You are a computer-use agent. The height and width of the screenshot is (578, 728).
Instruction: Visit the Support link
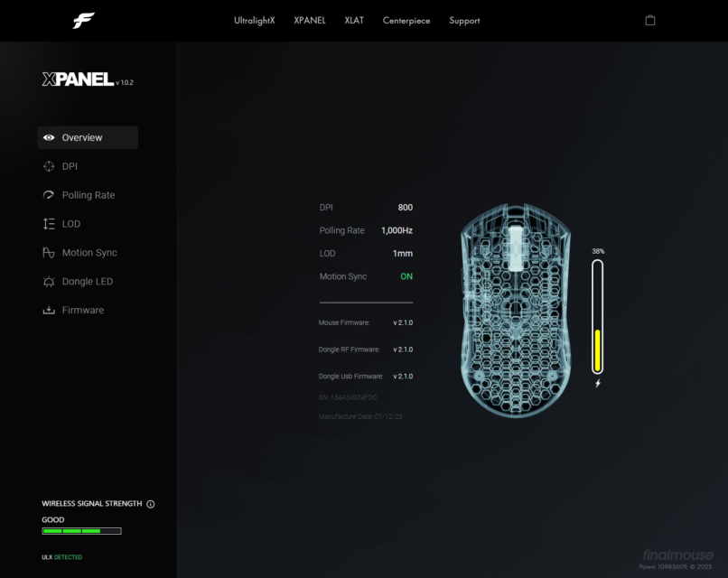click(x=463, y=20)
